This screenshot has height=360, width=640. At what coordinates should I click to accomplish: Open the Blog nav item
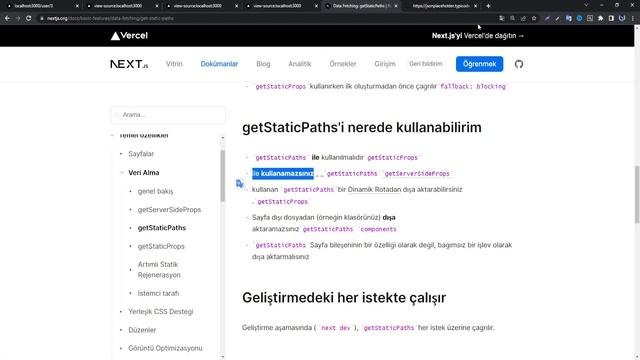pos(263,64)
